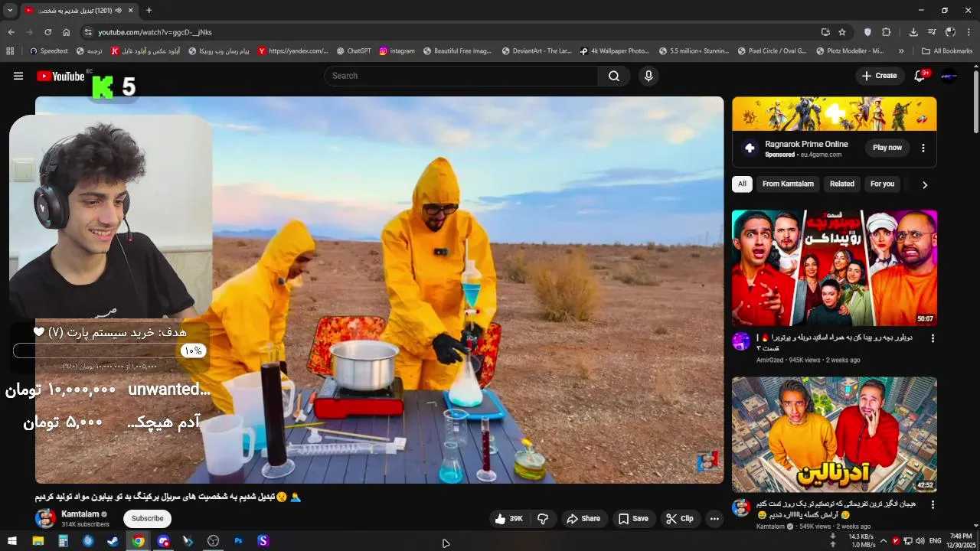
Task: Close the YouTube browser tab
Action: pos(131,10)
